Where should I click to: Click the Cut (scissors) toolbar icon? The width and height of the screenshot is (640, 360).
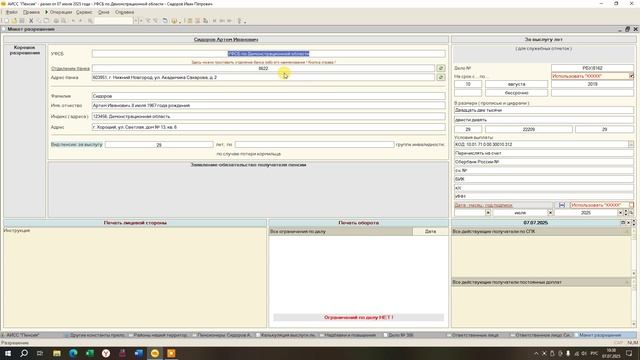[31, 21]
